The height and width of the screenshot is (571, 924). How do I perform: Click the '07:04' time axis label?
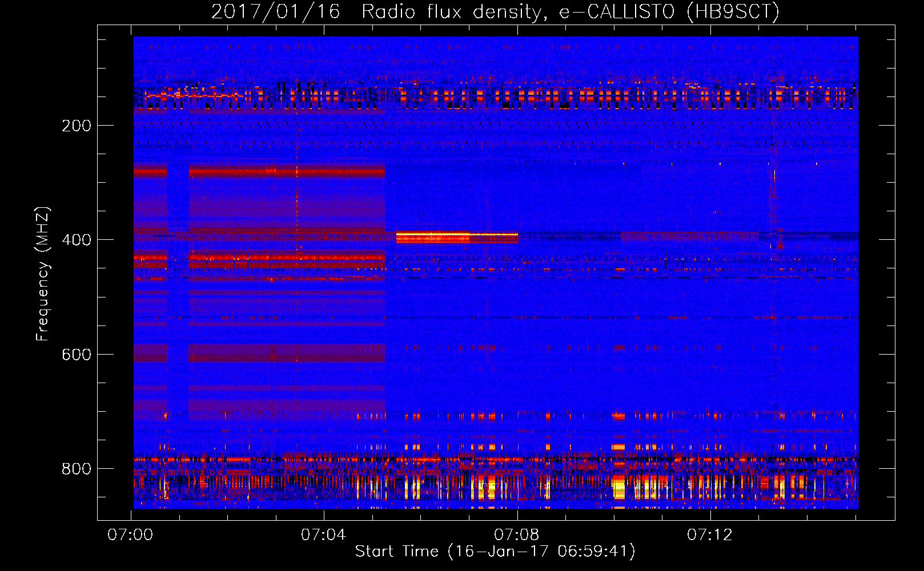[x=323, y=535]
